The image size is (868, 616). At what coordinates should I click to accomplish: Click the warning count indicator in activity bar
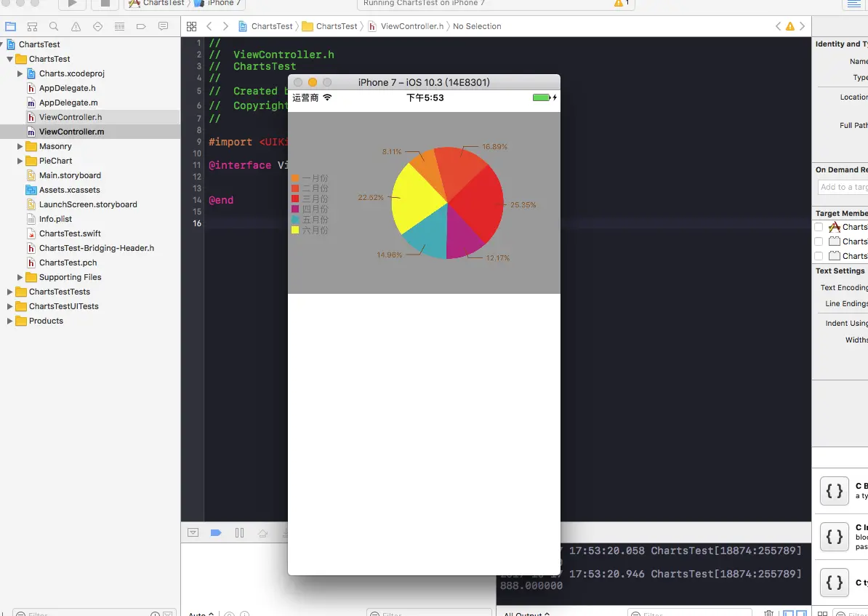[621, 4]
